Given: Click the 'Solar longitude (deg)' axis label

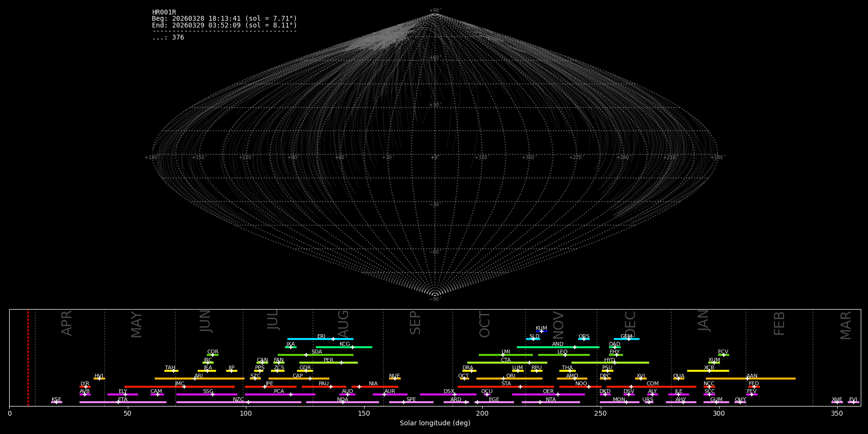Looking at the screenshot, I should tap(435, 423).
